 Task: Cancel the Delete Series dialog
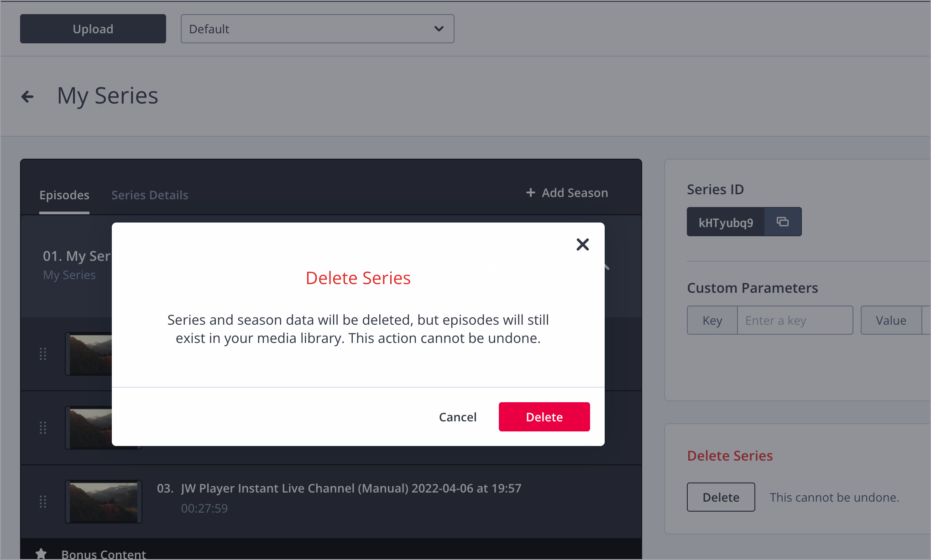tap(457, 417)
